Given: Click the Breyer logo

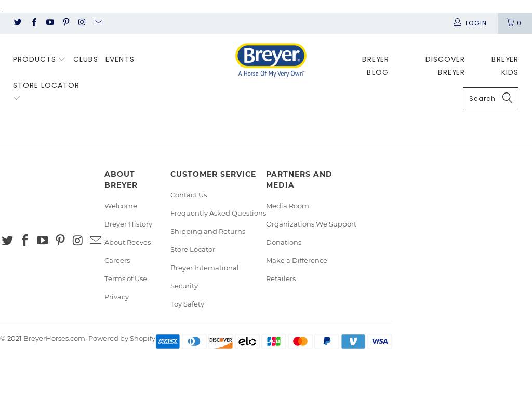Looking at the screenshot, I should click(x=271, y=60).
